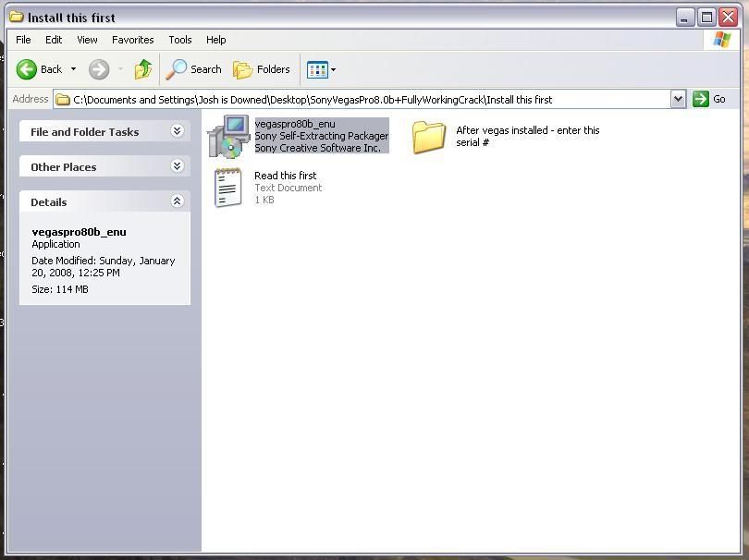Click the green Go button
Image resolution: width=749 pixels, height=560 pixels.
(709, 99)
